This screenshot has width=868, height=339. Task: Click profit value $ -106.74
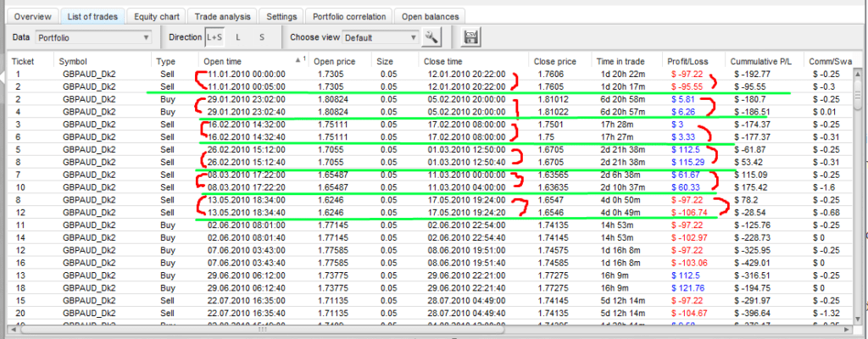pyautogui.click(x=691, y=213)
